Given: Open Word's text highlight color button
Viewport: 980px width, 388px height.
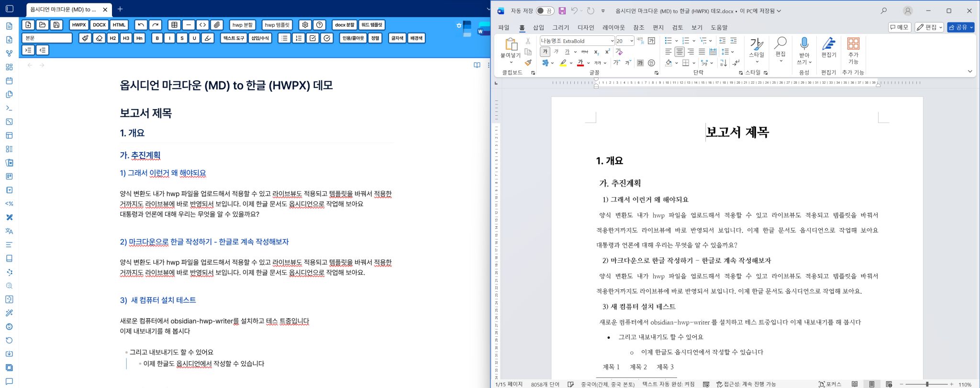Looking at the screenshot, I should click(563, 63).
